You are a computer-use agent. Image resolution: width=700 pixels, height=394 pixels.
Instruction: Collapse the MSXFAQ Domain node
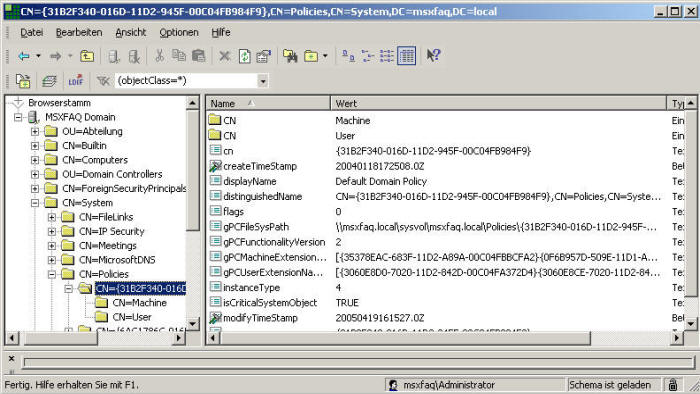pos(18,117)
